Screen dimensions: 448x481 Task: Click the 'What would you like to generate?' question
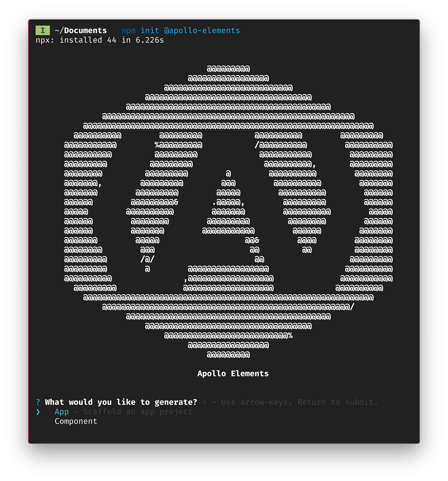[121, 402]
